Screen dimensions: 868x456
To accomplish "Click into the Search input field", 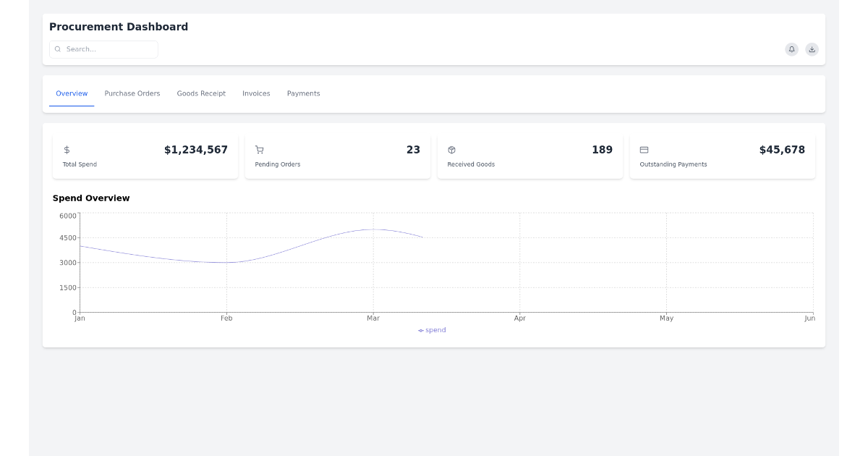I will pyautogui.click(x=103, y=48).
